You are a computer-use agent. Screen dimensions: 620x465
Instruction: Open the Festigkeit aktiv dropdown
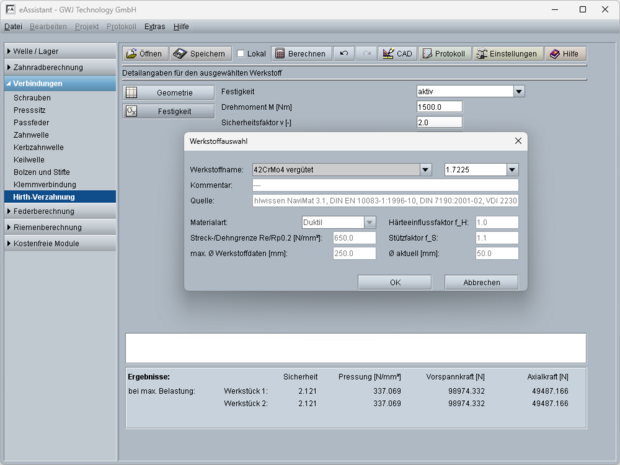[x=519, y=92]
